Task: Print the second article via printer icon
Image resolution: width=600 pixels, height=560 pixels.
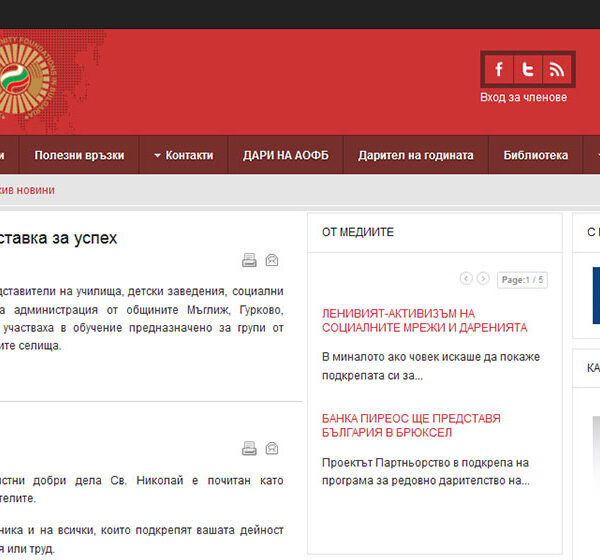Action: [x=250, y=448]
